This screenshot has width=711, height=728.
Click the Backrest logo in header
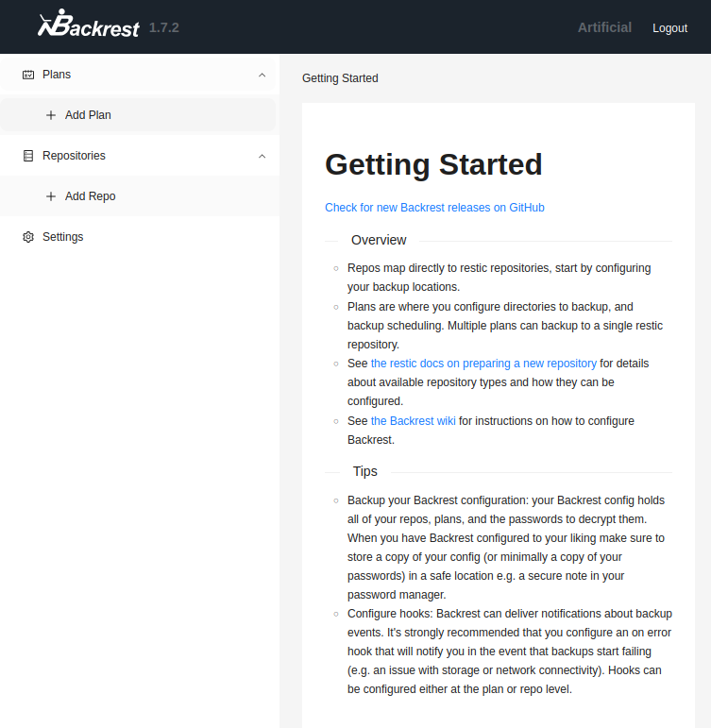tap(90, 26)
